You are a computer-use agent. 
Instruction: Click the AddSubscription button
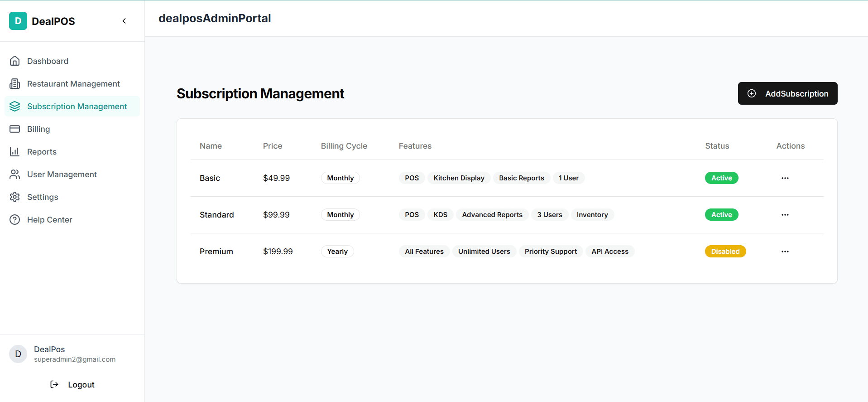point(787,93)
